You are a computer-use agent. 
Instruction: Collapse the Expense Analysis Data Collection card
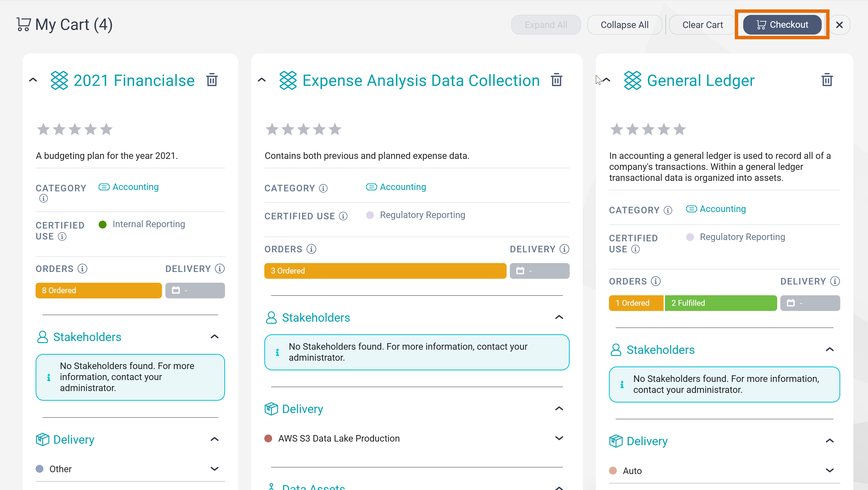tap(262, 80)
